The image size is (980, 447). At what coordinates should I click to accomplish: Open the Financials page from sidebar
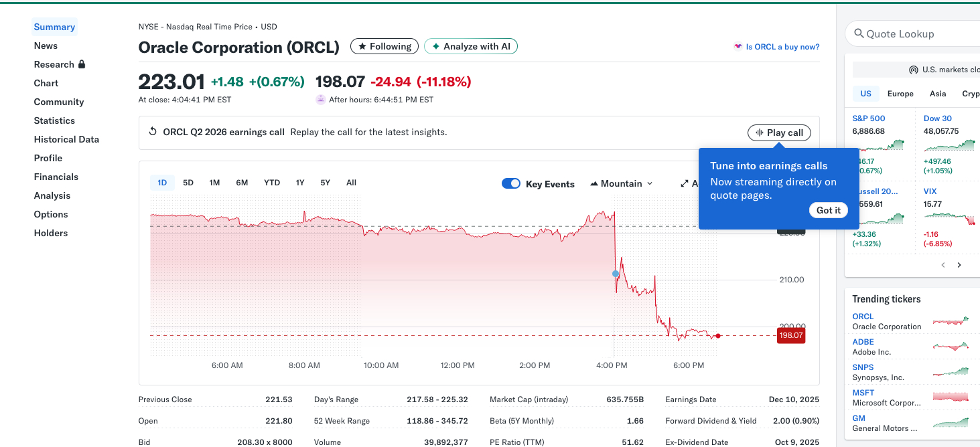pyautogui.click(x=56, y=177)
